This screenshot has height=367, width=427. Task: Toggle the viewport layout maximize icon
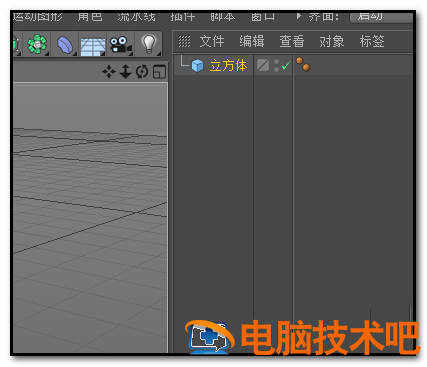[159, 72]
